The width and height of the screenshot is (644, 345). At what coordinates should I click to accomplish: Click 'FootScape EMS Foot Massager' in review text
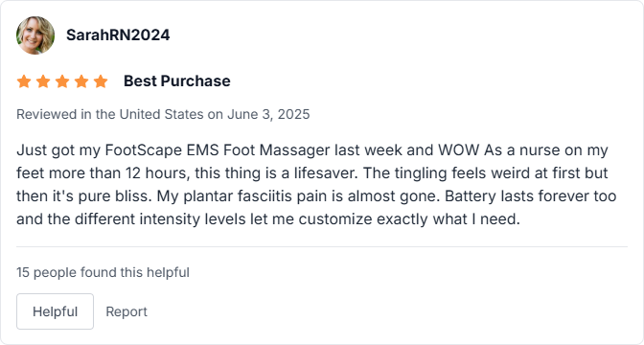point(218,150)
